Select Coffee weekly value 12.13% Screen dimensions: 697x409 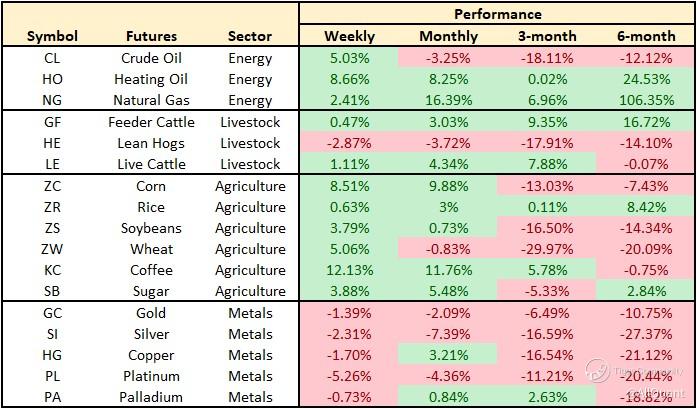(349, 270)
